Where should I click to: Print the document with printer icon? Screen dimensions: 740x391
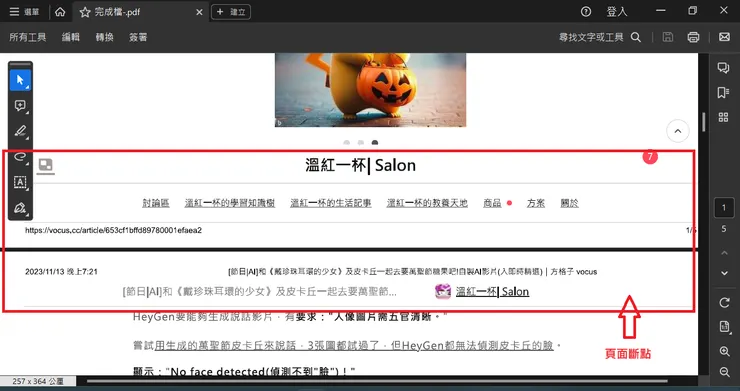693,37
